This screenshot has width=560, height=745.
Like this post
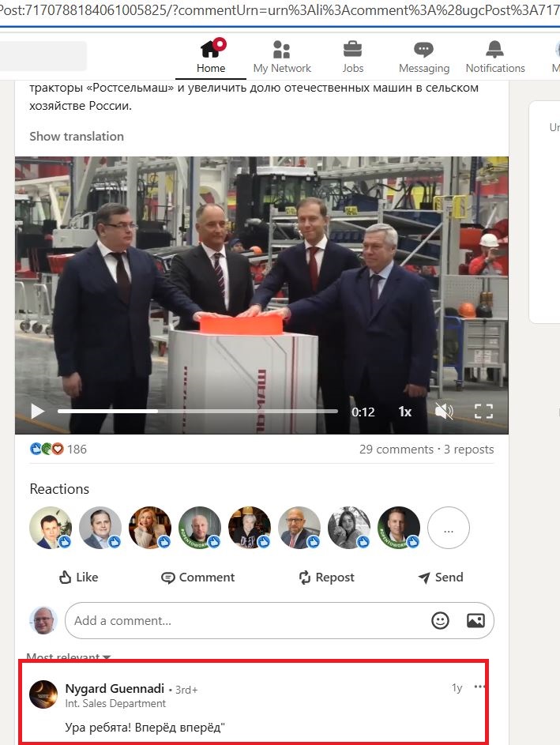(x=78, y=578)
